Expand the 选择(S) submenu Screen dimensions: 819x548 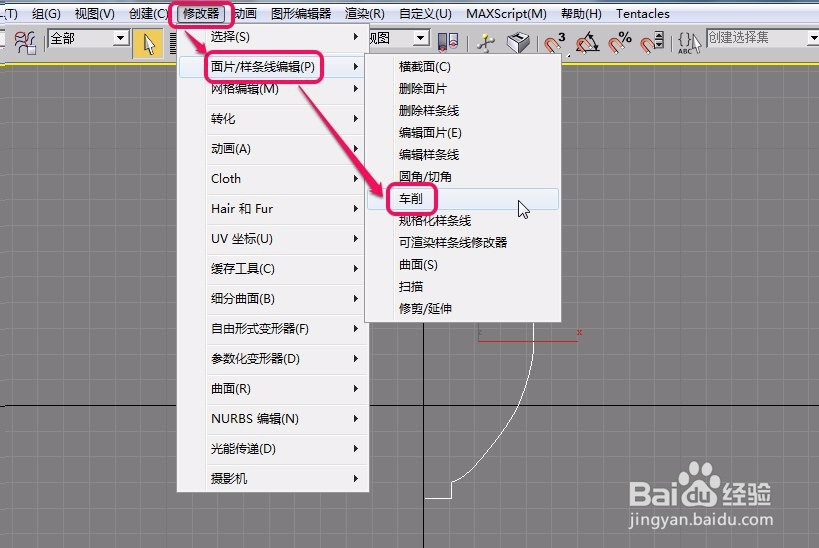pyautogui.click(x=274, y=37)
